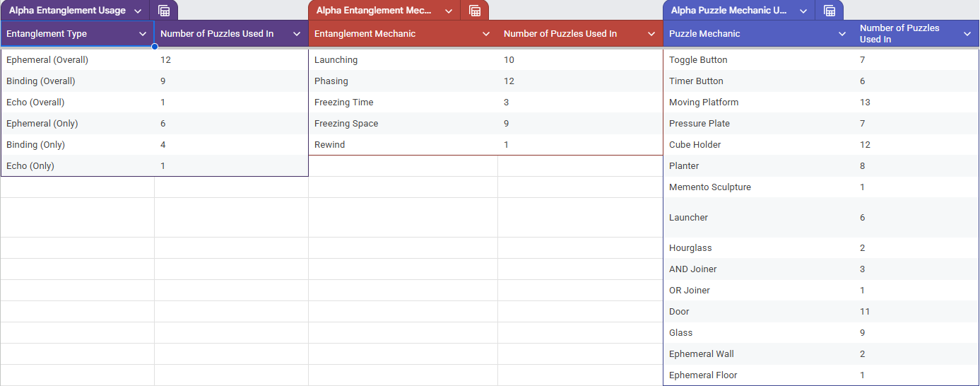Open Alpha Puzzle Mechanic table dropdown arrow
The width and height of the screenshot is (980, 386).
tap(803, 11)
